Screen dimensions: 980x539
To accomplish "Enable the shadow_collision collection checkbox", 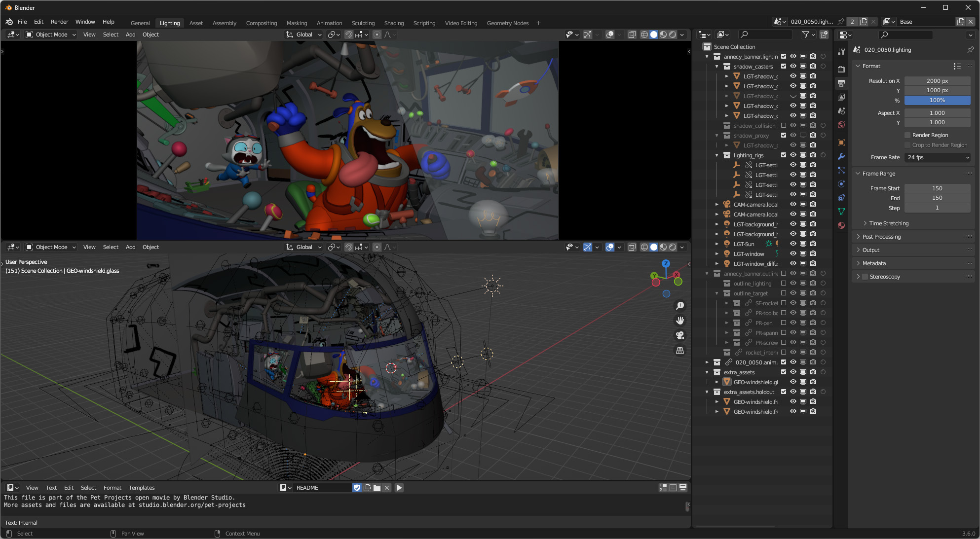I will tap(783, 125).
